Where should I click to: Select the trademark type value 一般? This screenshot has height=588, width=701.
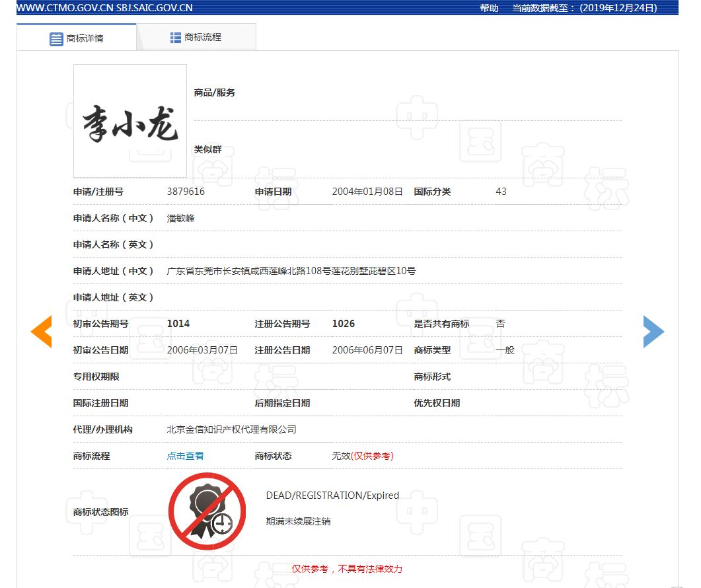click(x=505, y=350)
